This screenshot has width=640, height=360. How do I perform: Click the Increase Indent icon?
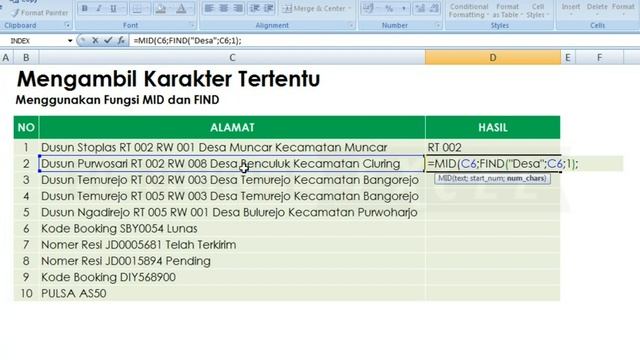pos(269,8)
